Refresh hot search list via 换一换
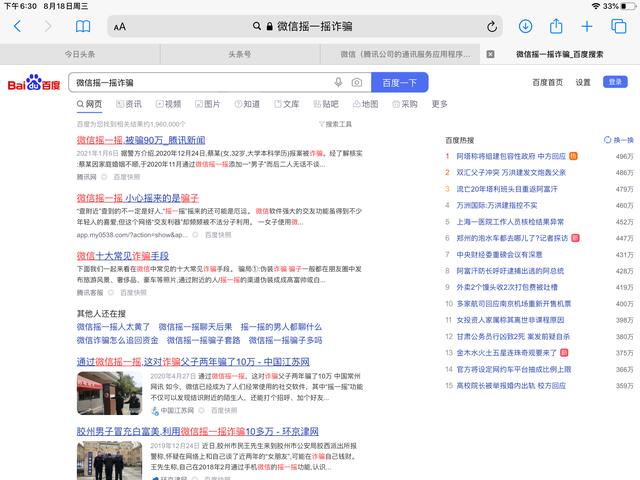The image size is (640, 480). click(618, 140)
